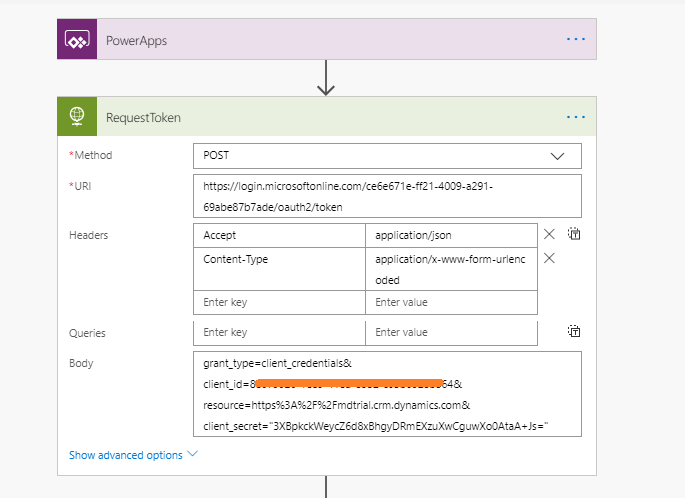The height and width of the screenshot is (498, 685).
Task: Click the Content-Type header key field
Action: click(x=279, y=269)
